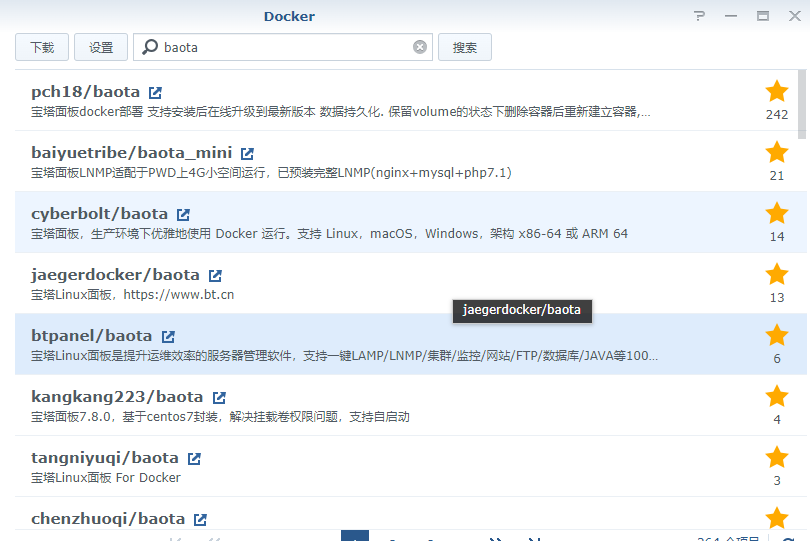Open kangkang223/baota external link icon
The height and width of the screenshot is (541, 810).
[x=219, y=397]
